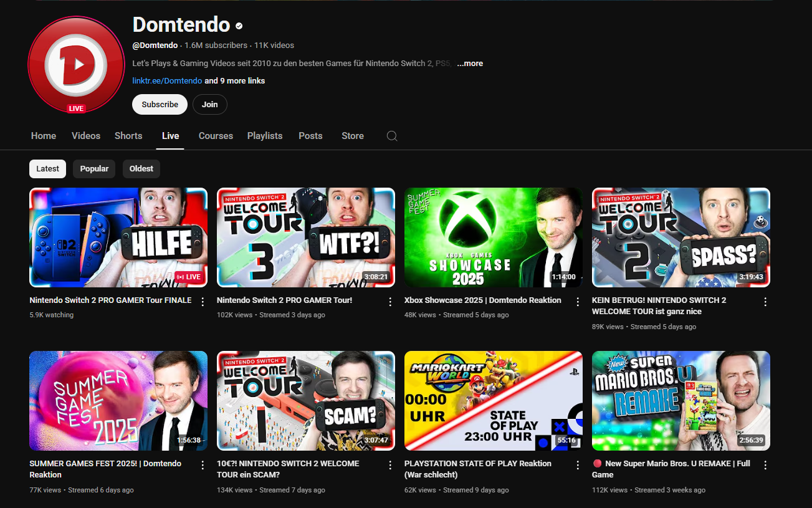The image size is (812, 508).
Task: Open options menu for Xbox Showcase 2025 video
Action: (578, 302)
